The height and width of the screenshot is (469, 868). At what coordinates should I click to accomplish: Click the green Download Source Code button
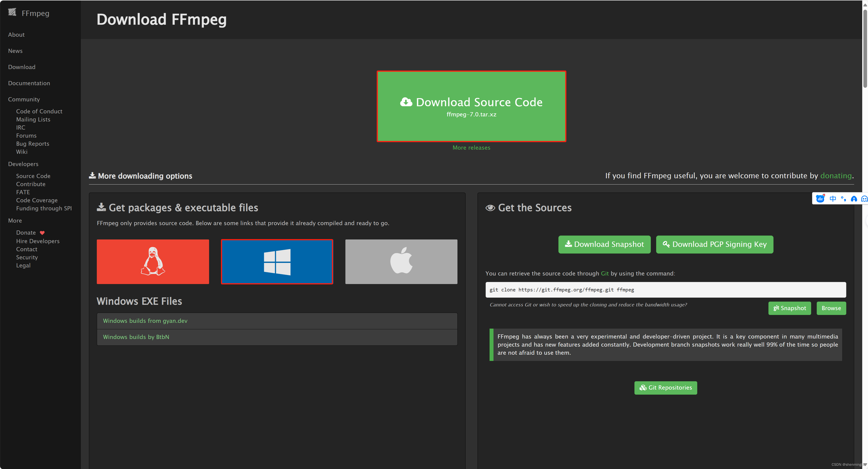pos(471,106)
